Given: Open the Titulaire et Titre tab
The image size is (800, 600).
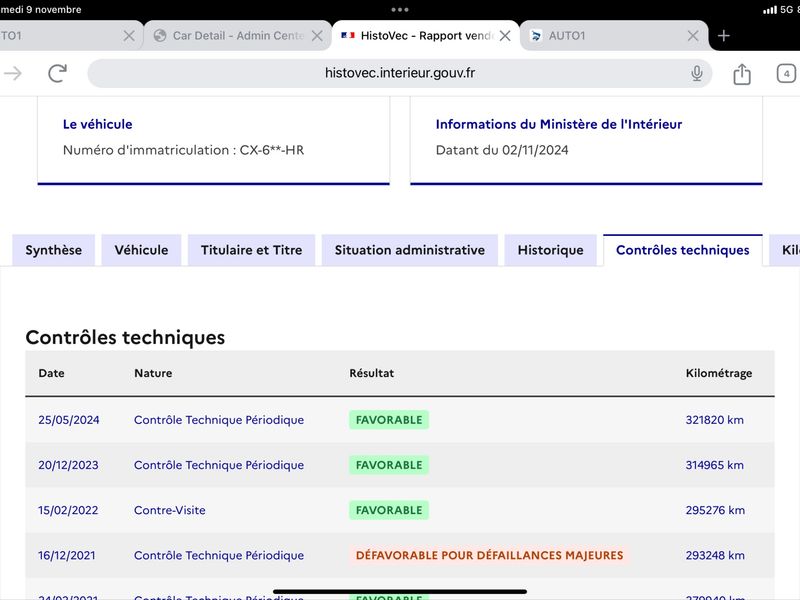Looking at the screenshot, I should [x=252, y=250].
